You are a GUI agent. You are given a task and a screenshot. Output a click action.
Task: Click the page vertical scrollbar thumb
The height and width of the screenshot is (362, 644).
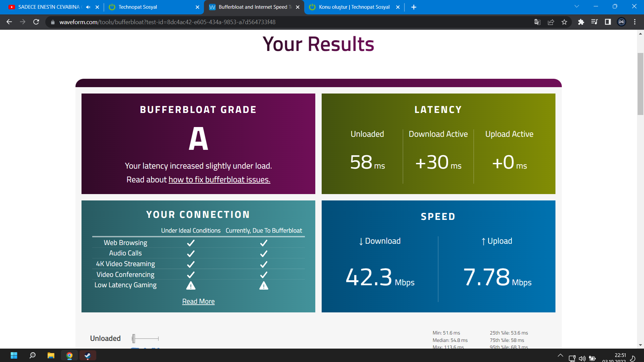tap(640, 84)
